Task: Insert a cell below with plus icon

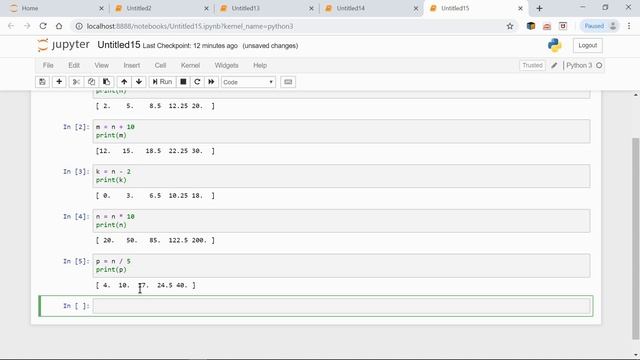Action: click(59, 82)
